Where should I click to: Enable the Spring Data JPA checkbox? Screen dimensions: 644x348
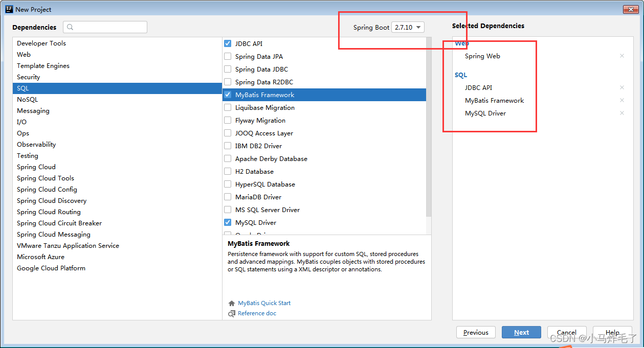click(x=228, y=56)
